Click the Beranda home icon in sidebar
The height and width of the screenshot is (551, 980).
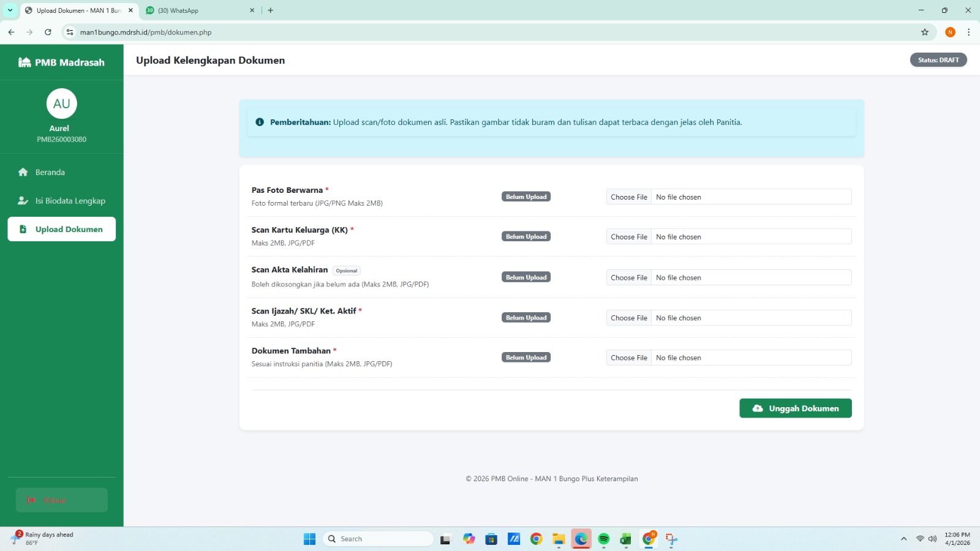23,172
